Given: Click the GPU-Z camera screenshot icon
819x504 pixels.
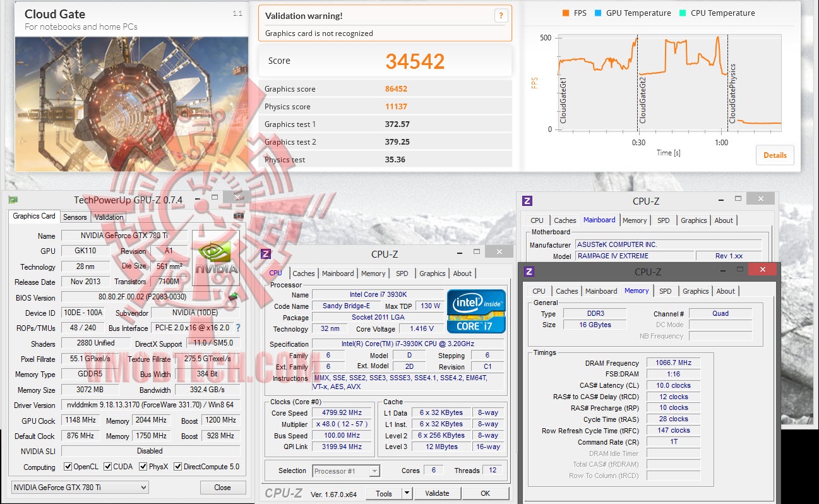Looking at the screenshot, I should click(238, 216).
